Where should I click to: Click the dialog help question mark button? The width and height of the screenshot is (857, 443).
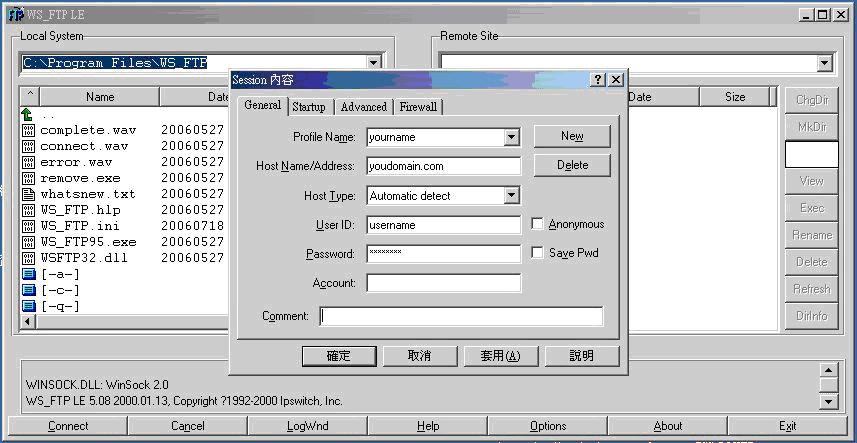coord(598,80)
